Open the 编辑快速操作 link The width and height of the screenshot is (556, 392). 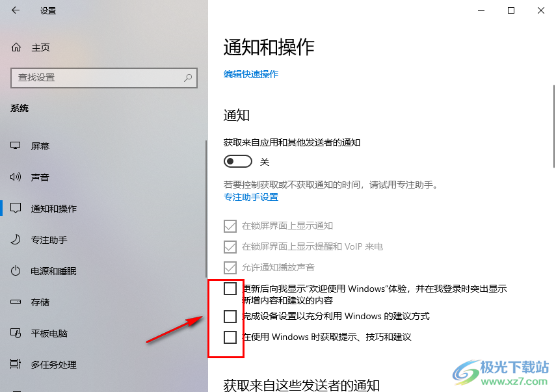tap(251, 74)
